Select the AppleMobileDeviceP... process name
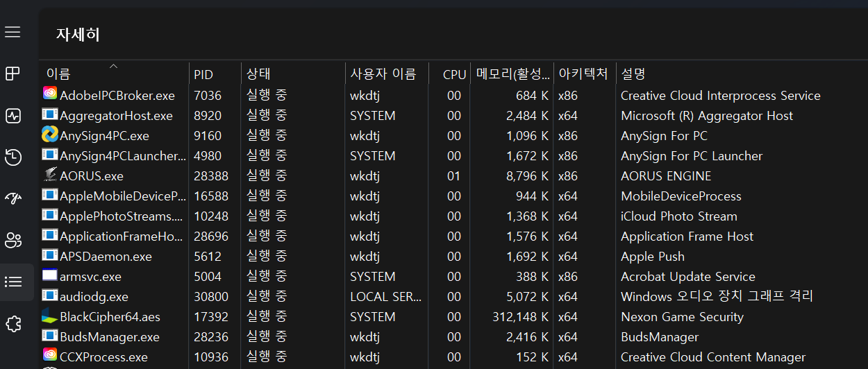Viewport: 868px width, 369px height. pyautogui.click(x=123, y=196)
